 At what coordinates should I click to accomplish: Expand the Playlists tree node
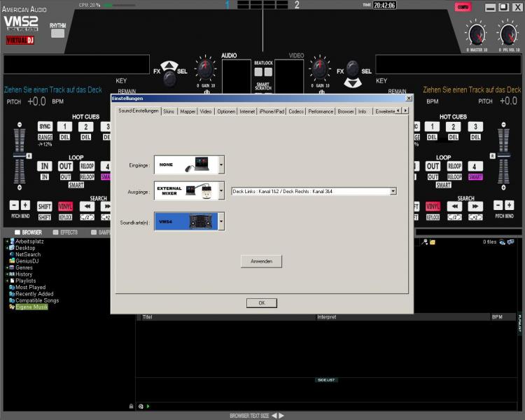click(7, 281)
